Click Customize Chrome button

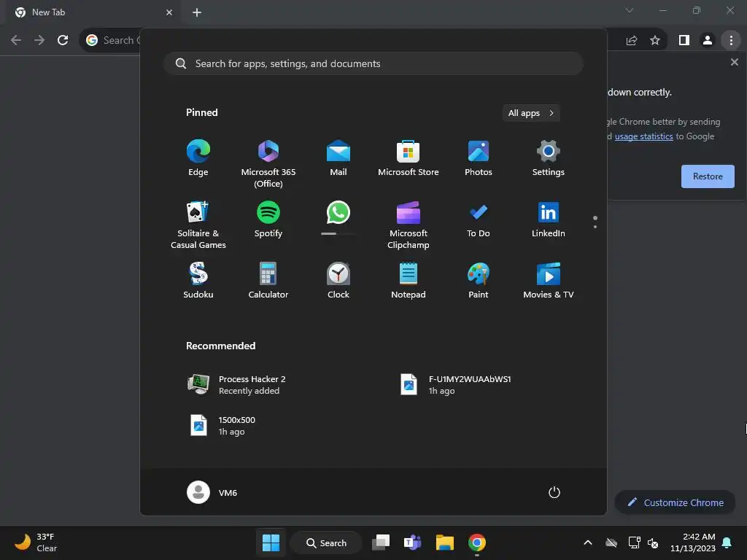[675, 502]
